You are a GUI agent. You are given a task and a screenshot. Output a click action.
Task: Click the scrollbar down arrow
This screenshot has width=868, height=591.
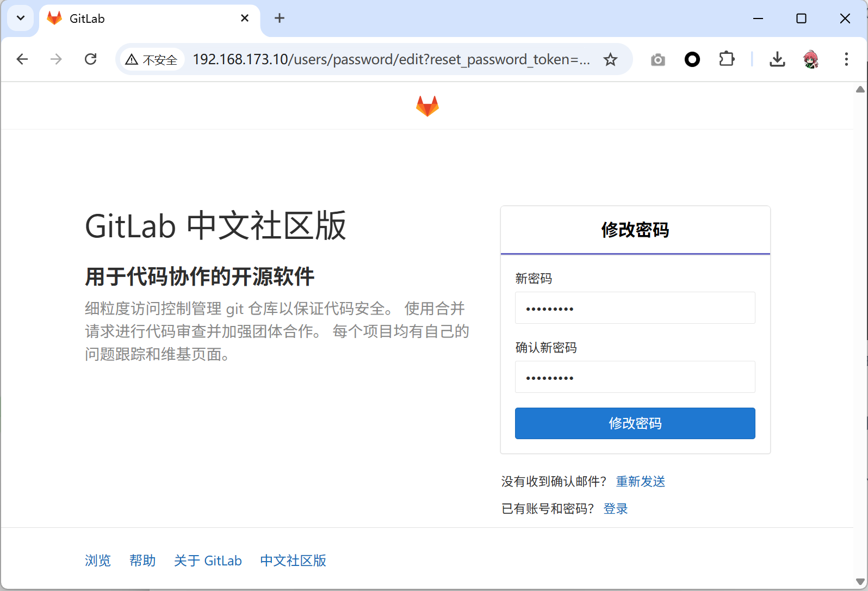coord(860,581)
